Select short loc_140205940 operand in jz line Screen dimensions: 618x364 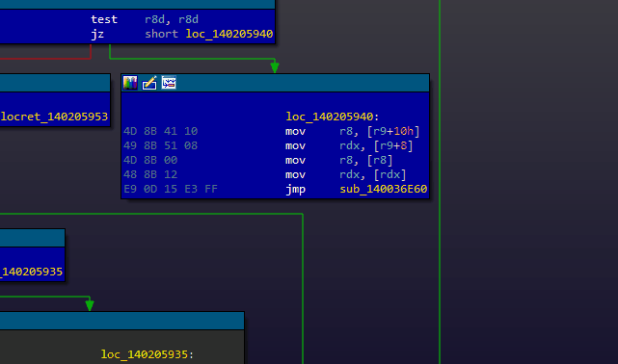point(209,35)
